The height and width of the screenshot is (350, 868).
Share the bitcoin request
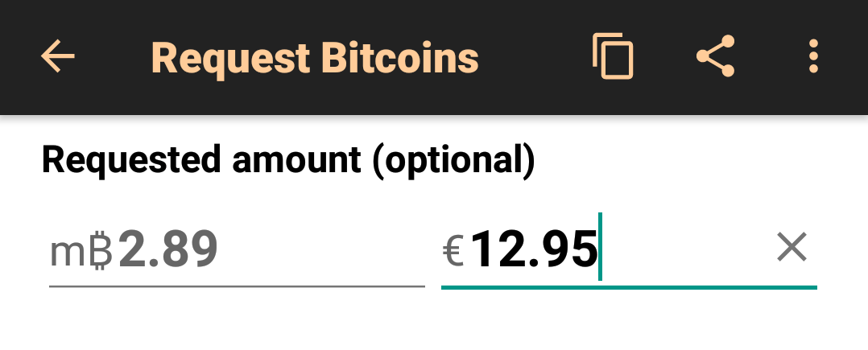[x=715, y=56]
